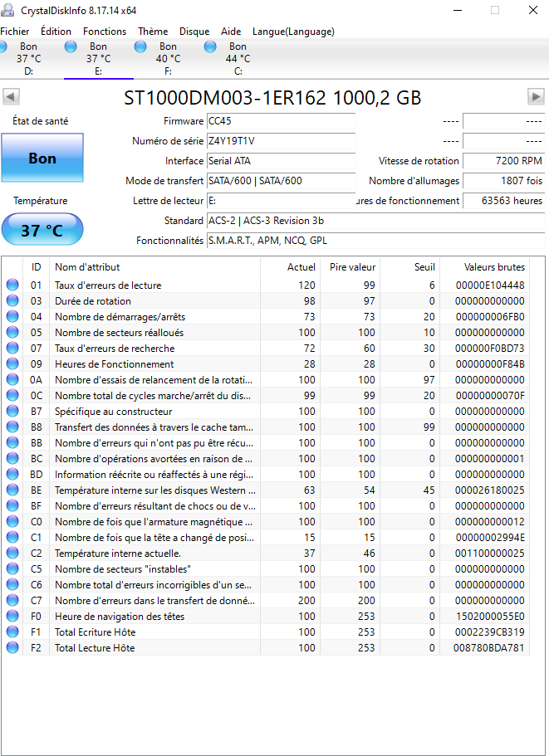549x756 pixels.
Task: Click status icon for attribute 0A
Action: 12,380
